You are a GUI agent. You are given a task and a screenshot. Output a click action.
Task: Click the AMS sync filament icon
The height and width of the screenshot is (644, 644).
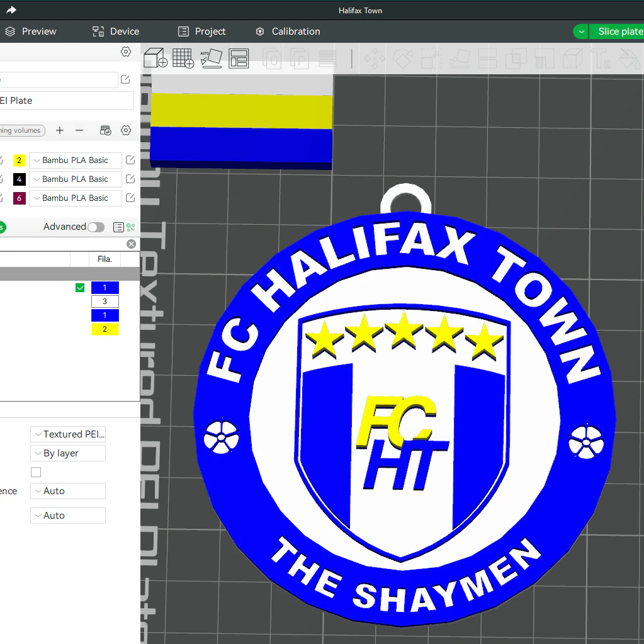(x=106, y=130)
